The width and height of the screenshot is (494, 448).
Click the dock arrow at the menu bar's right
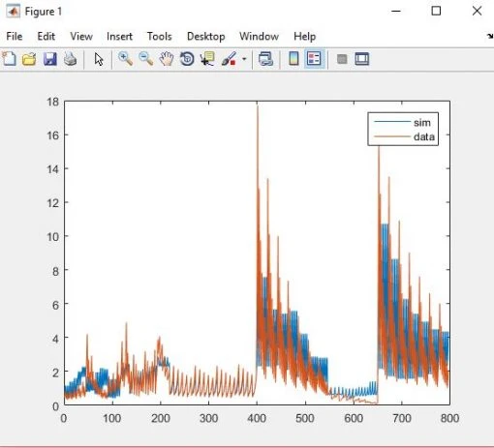(490, 36)
